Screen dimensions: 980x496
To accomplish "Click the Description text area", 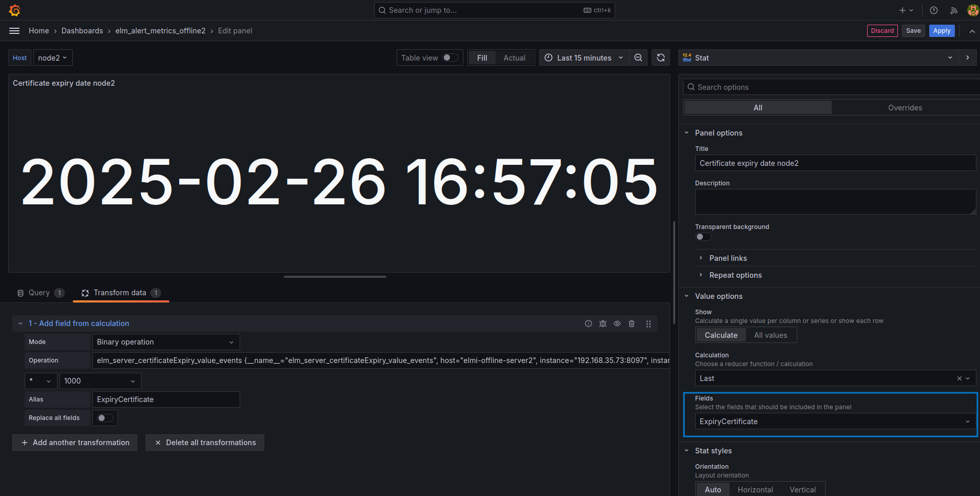I will (x=835, y=202).
